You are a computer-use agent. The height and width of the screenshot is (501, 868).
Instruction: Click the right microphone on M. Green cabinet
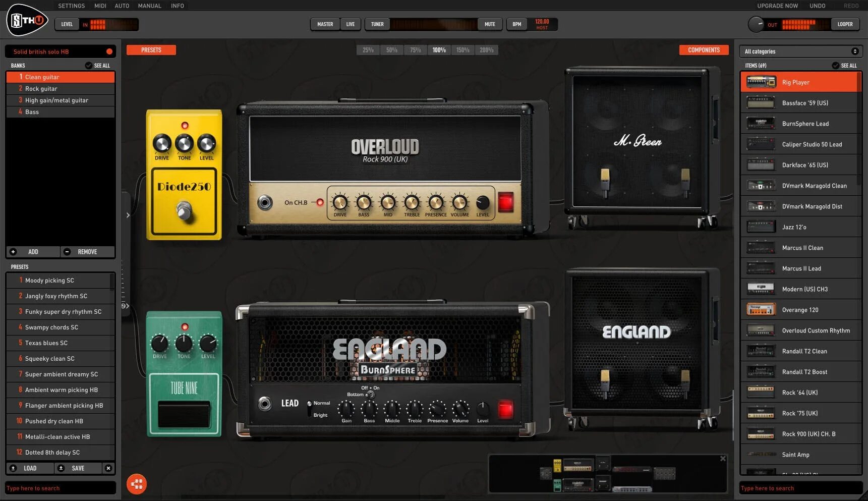click(685, 183)
